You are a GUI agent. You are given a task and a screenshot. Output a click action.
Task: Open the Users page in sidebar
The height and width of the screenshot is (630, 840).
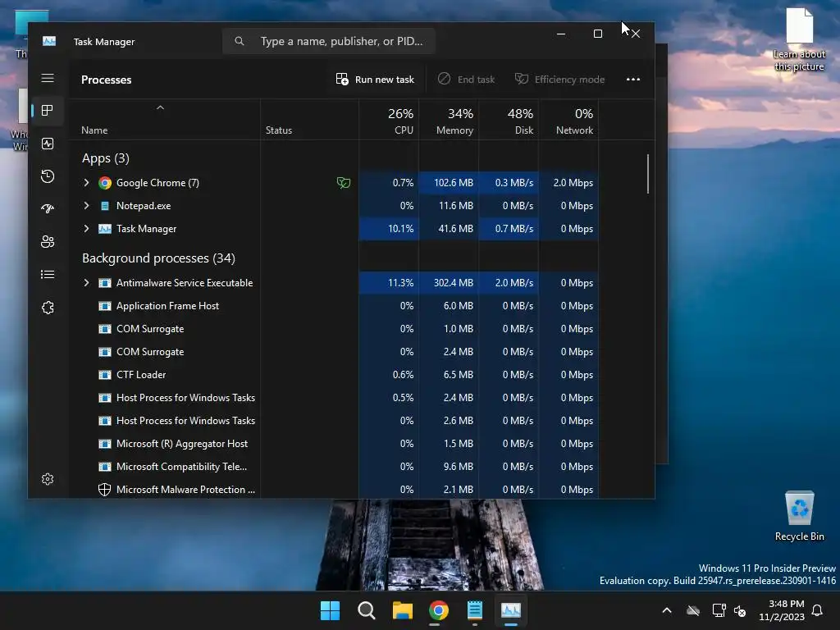click(x=48, y=242)
